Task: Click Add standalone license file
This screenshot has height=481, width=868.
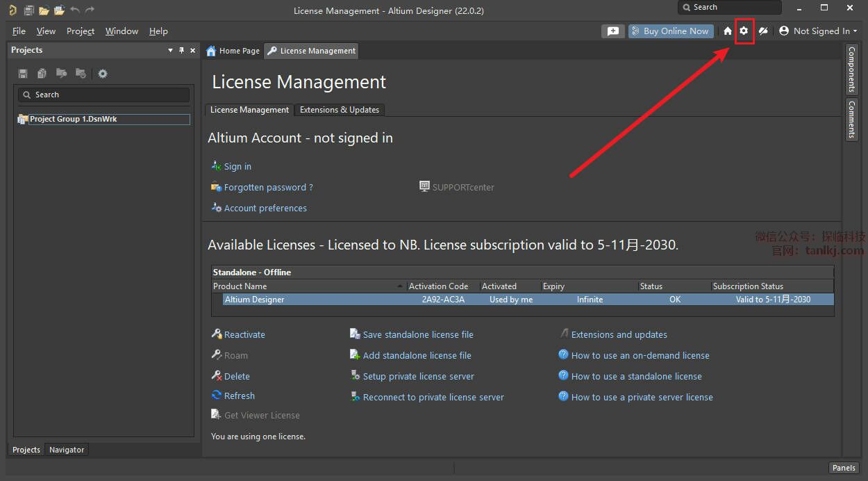Action: point(417,355)
